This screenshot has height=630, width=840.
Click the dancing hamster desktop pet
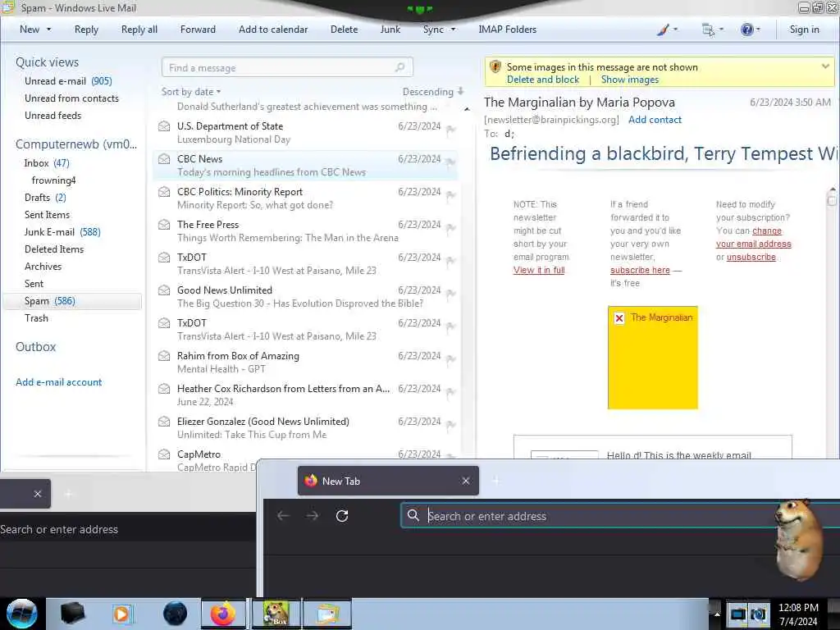coord(797,538)
